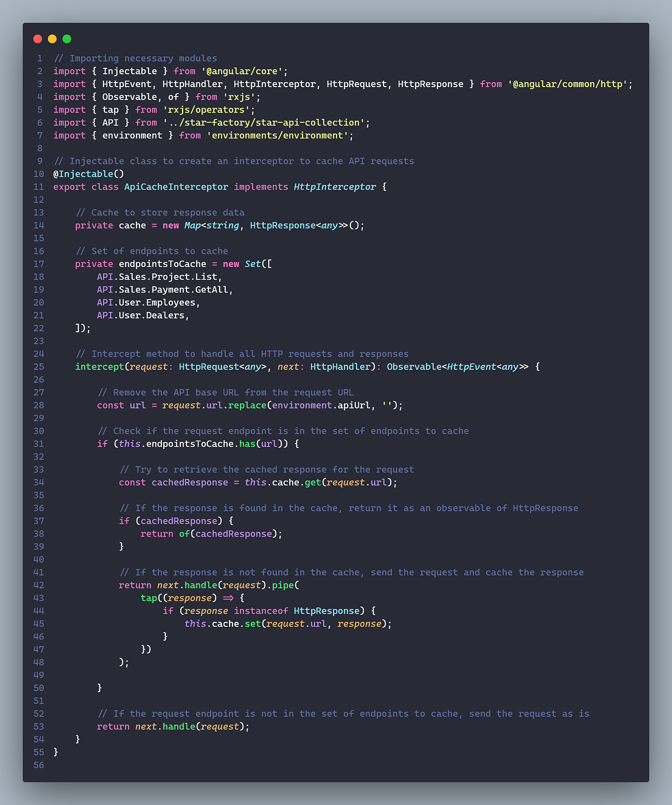Click the '@angular/common/http' import string
Viewport: 672px width, 805px height.
pyautogui.click(x=568, y=84)
